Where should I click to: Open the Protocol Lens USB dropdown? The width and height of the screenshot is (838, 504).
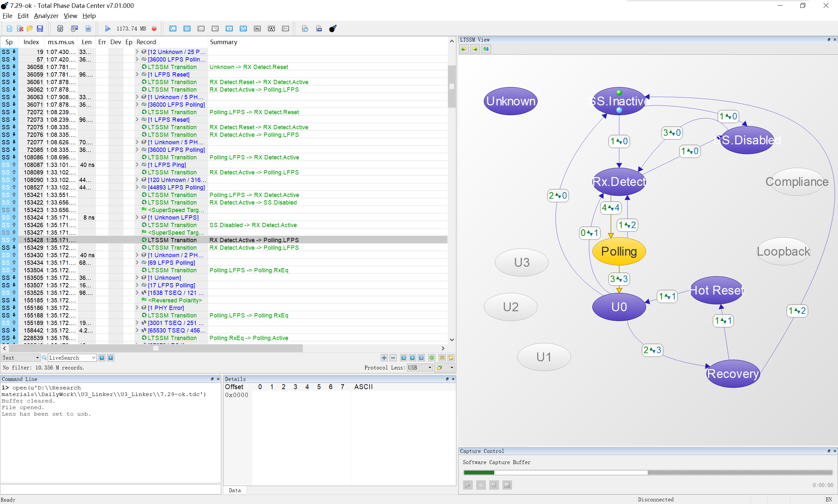[x=420, y=368]
